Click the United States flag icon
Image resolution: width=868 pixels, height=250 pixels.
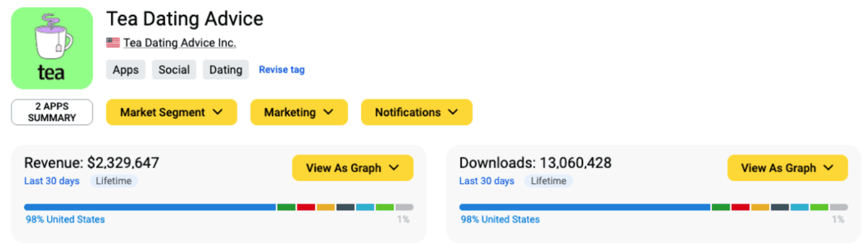tap(113, 43)
